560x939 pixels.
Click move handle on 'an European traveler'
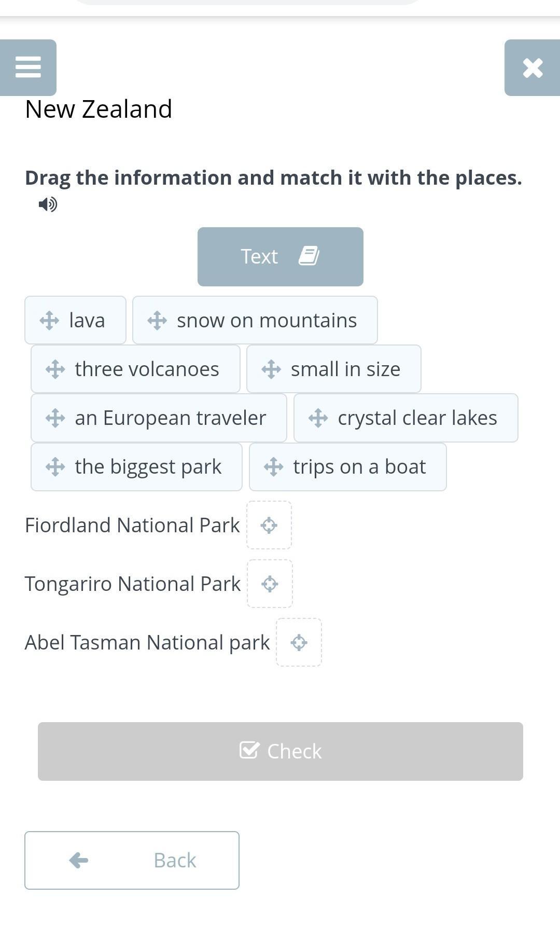(x=55, y=418)
